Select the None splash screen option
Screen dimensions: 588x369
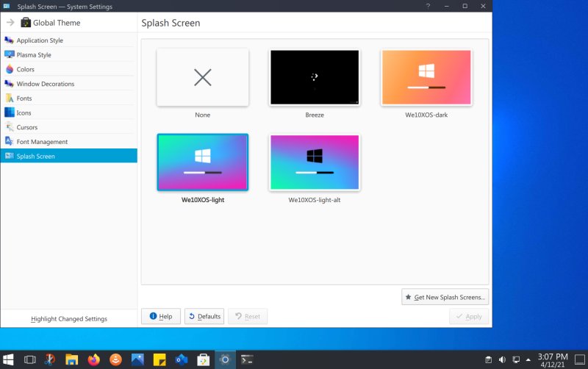pos(203,78)
